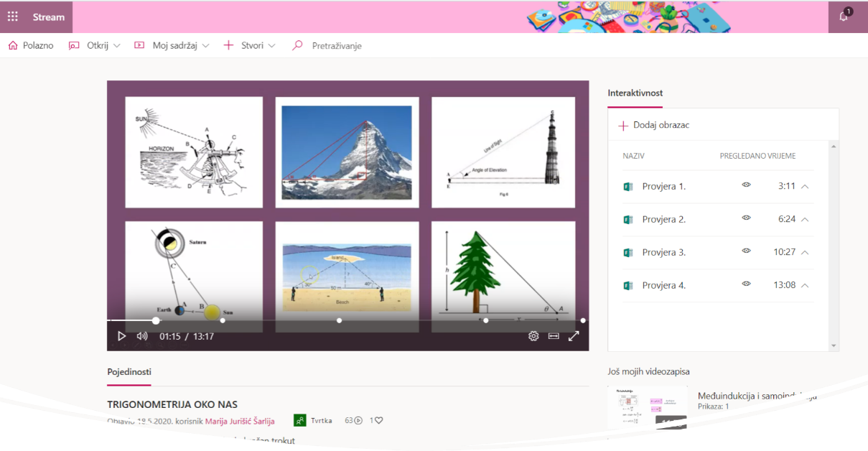Collapse the Provjera 3. row chevron

tap(805, 253)
